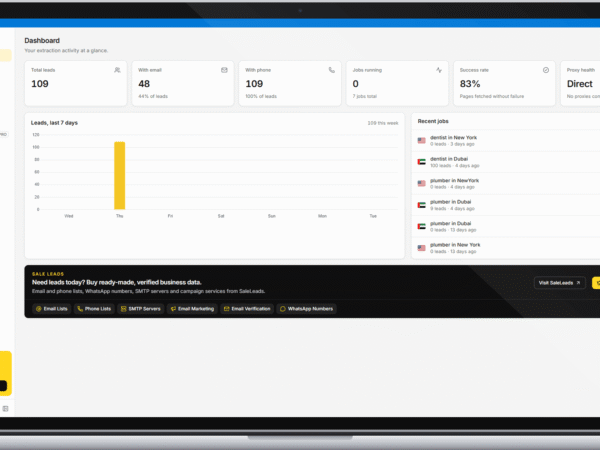600x450 pixels.
Task: Click US flag beside plumber in NewYork
Action: tap(421, 183)
